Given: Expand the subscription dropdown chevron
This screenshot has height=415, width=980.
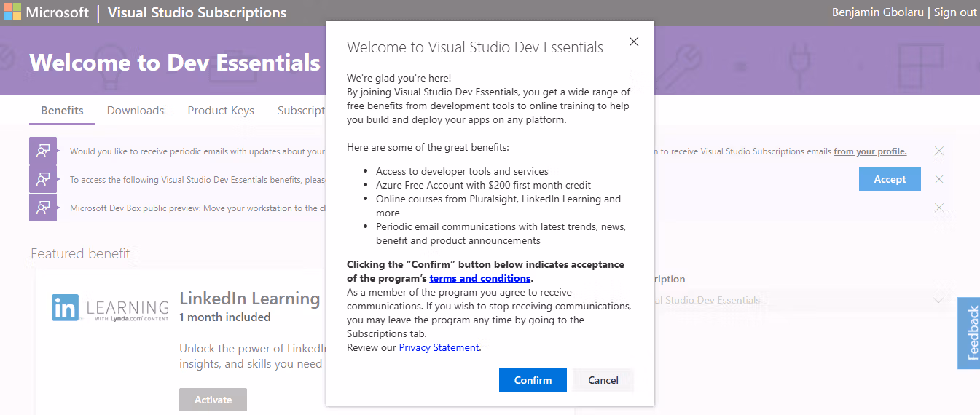Looking at the screenshot, I should [x=937, y=300].
